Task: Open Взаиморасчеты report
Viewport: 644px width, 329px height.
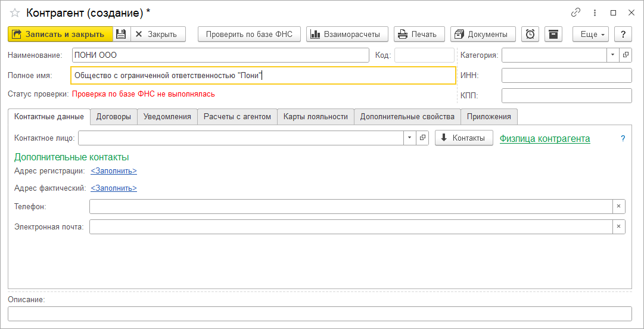Action: click(x=347, y=34)
